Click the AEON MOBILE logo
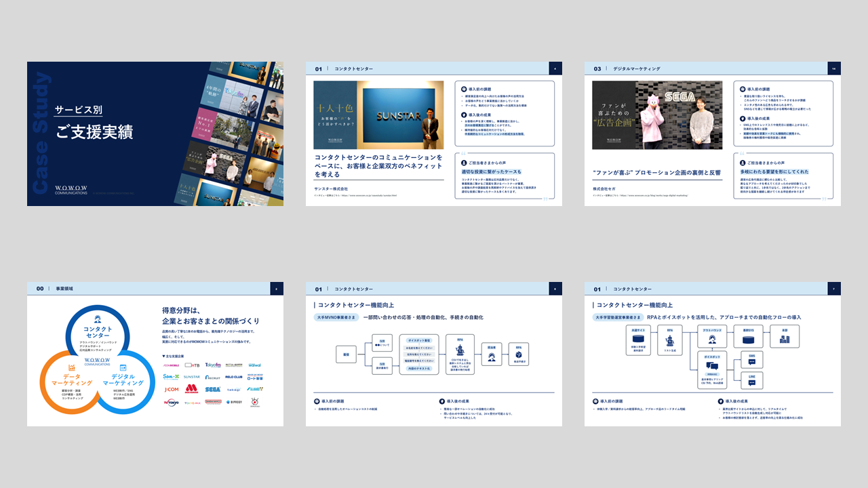The height and width of the screenshot is (488, 868). point(171,365)
